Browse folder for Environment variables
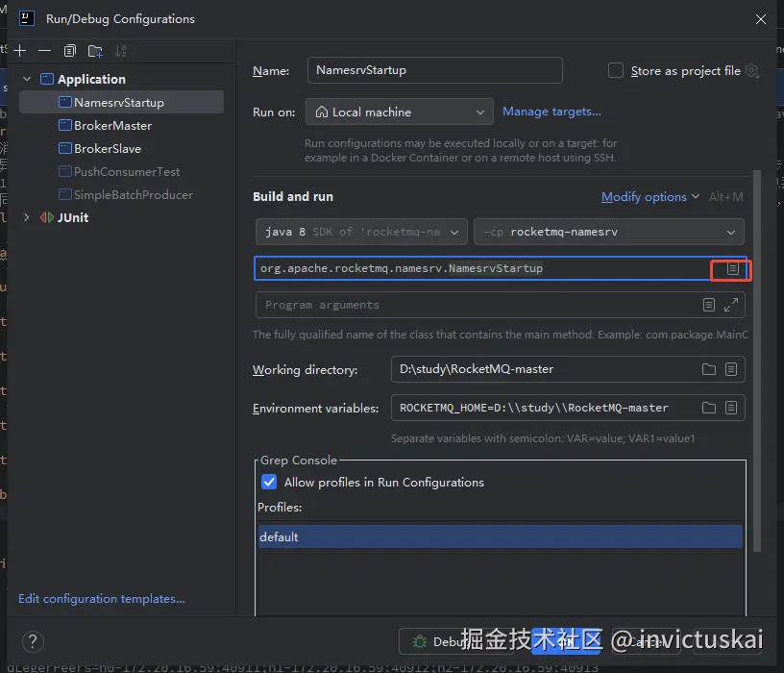 (708, 408)
